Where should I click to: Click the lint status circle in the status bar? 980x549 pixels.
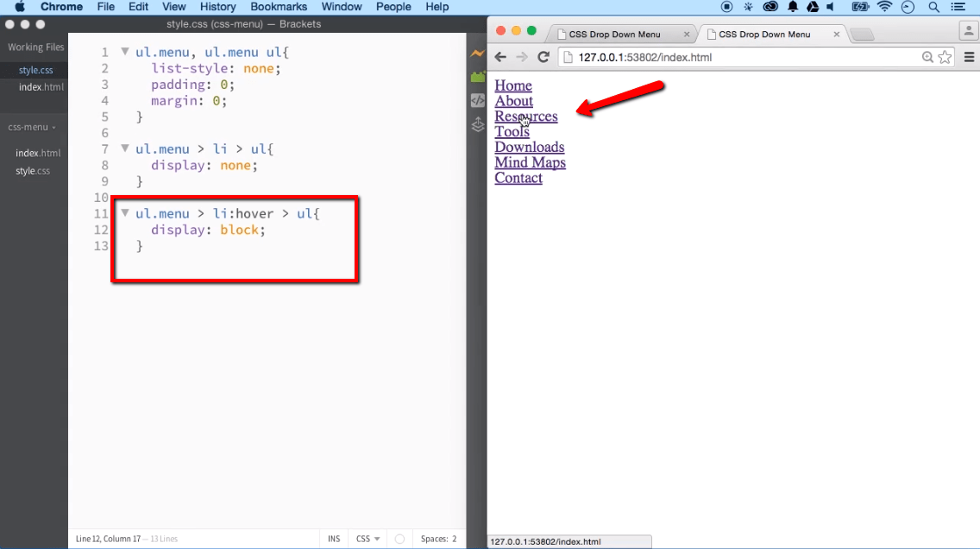coord(399,538)
